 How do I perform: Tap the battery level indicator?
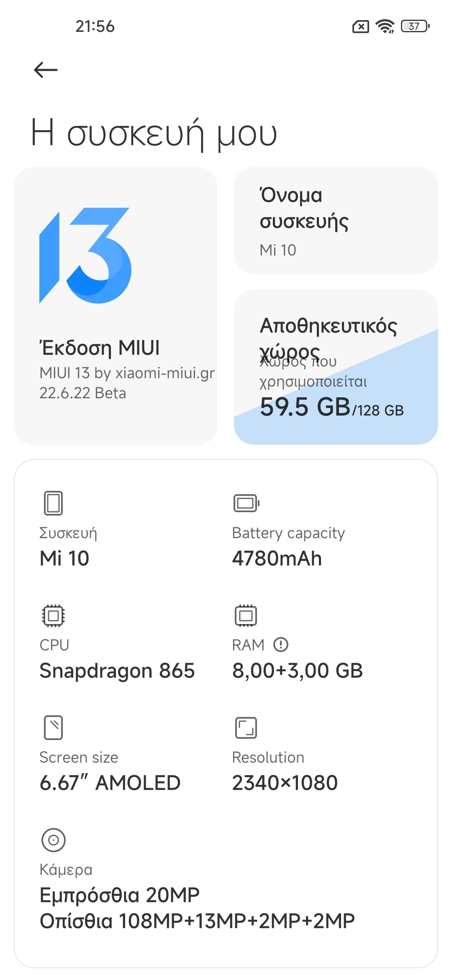pyautogui.click(x=415, y=26)
